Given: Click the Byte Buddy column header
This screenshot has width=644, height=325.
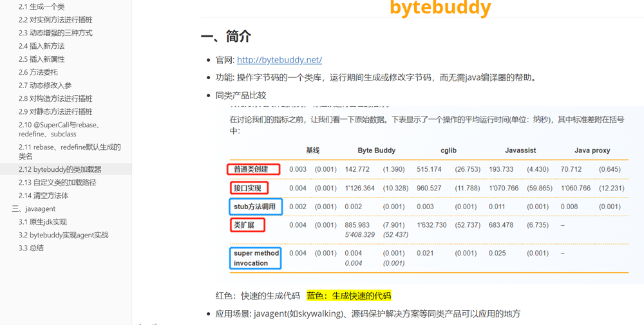Looking at the screenshot, I should pyautogui.click(x=376, y=151).
